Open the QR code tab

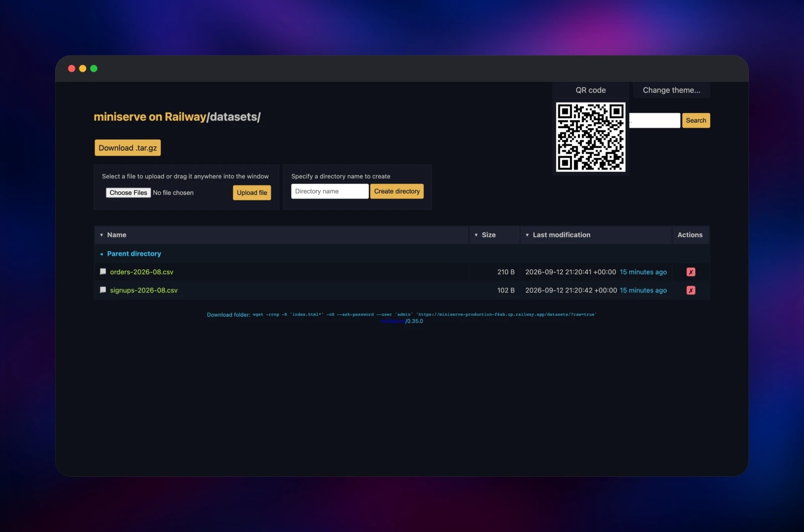(x=590, y=90)
